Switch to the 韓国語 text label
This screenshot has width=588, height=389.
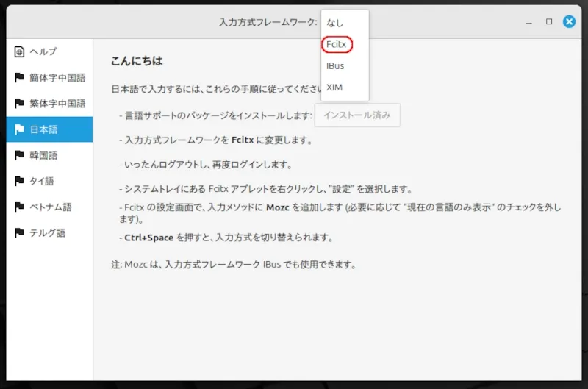pyautogui.click(x=43, y=155)
